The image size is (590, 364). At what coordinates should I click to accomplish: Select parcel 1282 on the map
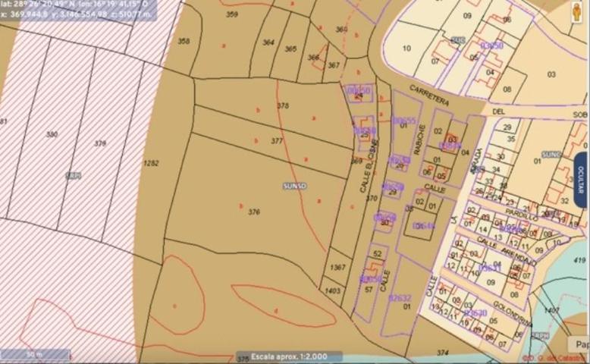point(152,163)
